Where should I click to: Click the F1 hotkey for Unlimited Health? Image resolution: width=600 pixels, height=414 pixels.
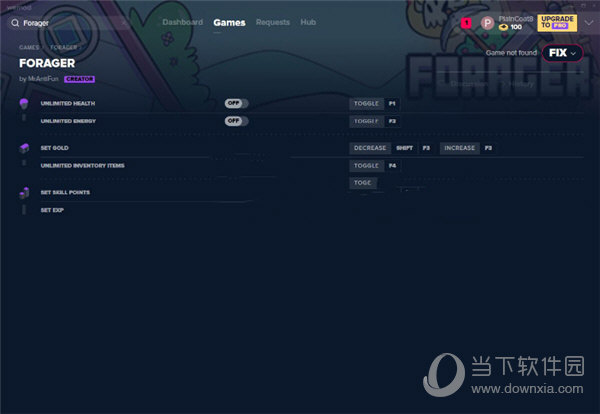click(x=392, y=103)
